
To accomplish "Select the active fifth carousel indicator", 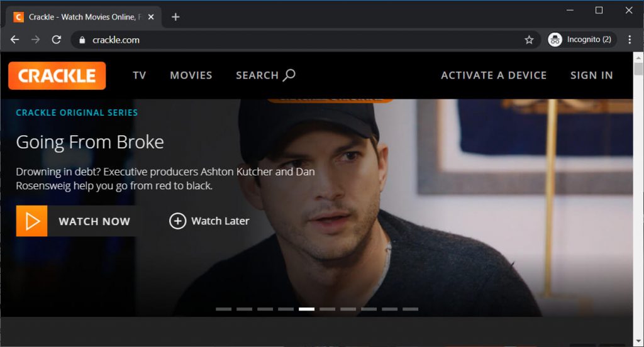I will pyautogui.click(x=306, y=309).
